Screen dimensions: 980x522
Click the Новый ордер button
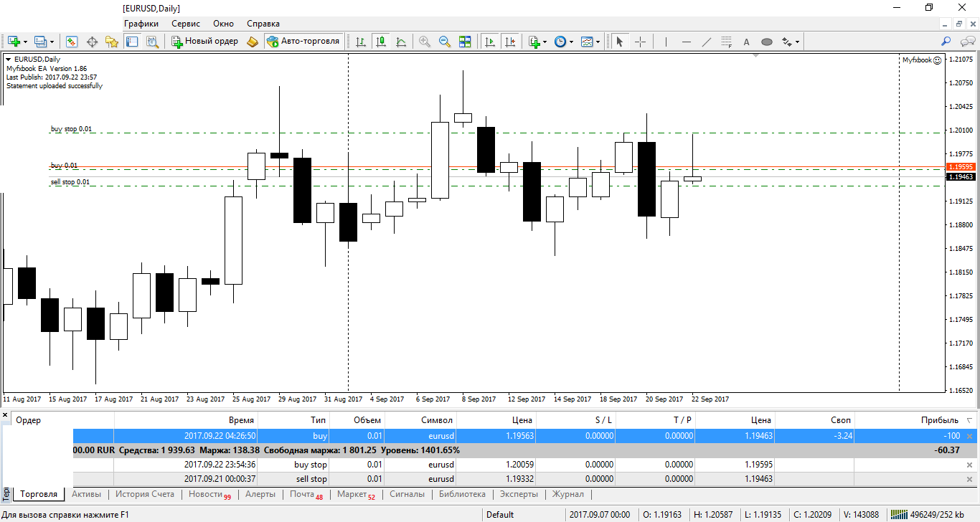[x=205, y=42]
